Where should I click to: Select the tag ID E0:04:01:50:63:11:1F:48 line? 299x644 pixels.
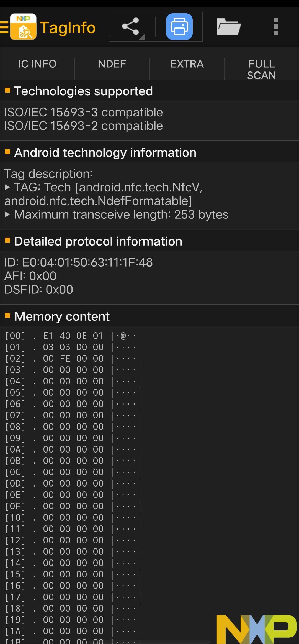(x=79, y=262)
